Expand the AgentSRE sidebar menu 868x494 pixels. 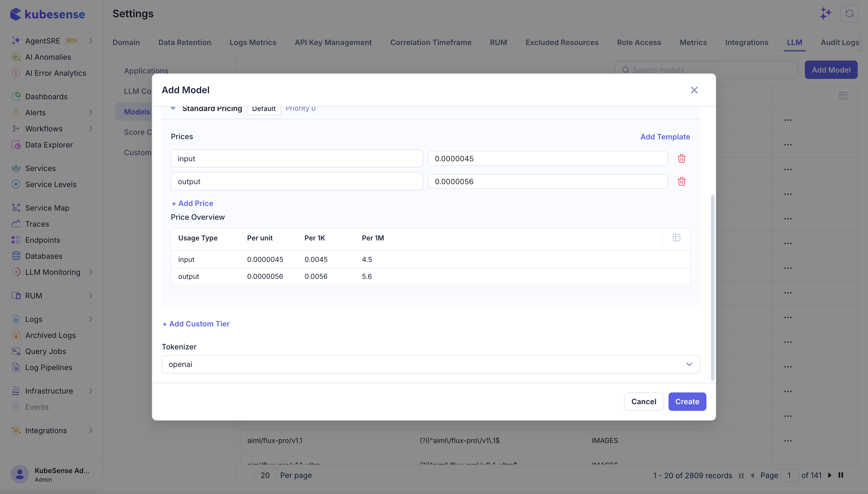[x=91, y=41]
